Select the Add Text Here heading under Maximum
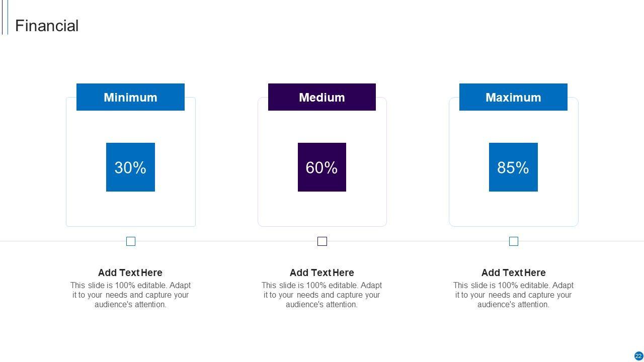The image size is (644, 362). [x=513, y=273]
